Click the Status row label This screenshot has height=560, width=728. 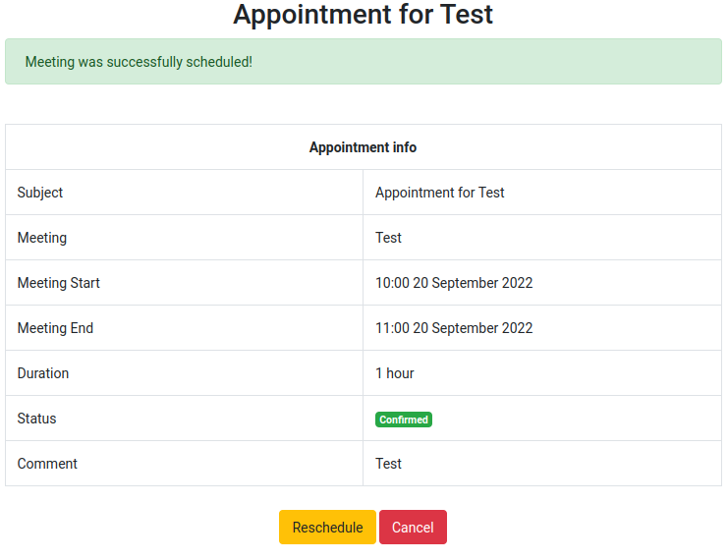37,419
